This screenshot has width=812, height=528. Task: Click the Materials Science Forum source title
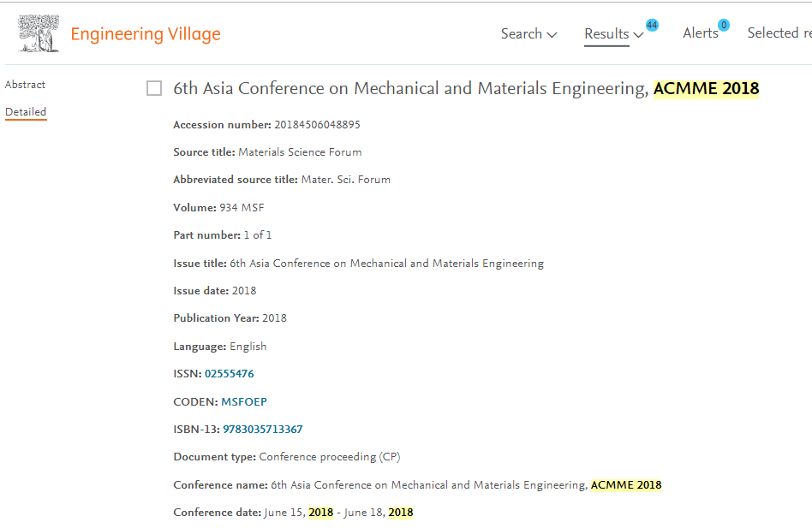300,152
